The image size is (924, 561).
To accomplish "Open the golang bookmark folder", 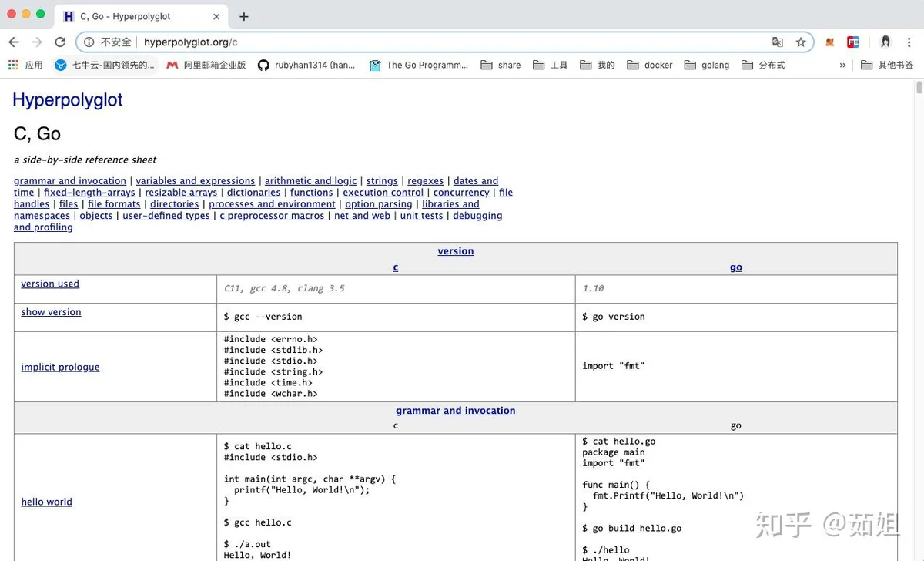I will 707,66.
